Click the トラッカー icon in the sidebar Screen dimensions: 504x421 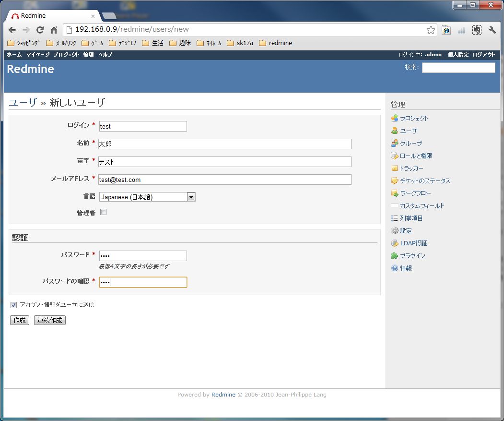click(x=394, y=168)
